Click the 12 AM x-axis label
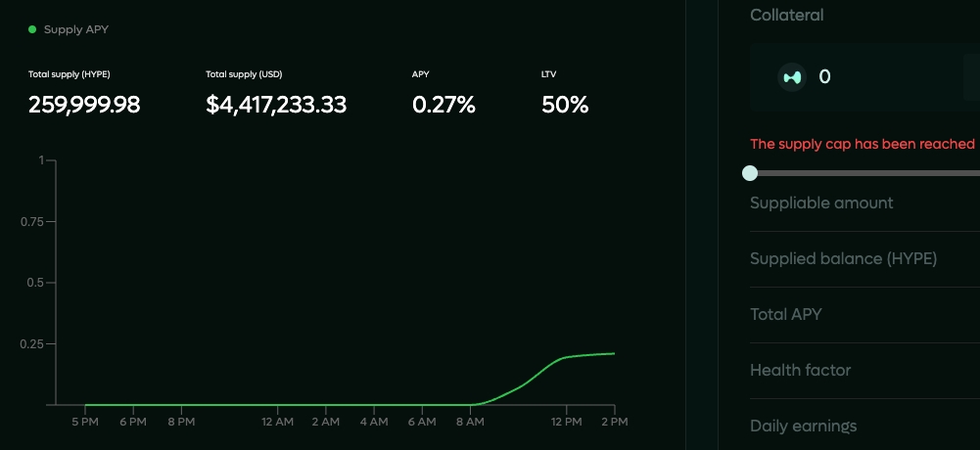 coord(277,422)
